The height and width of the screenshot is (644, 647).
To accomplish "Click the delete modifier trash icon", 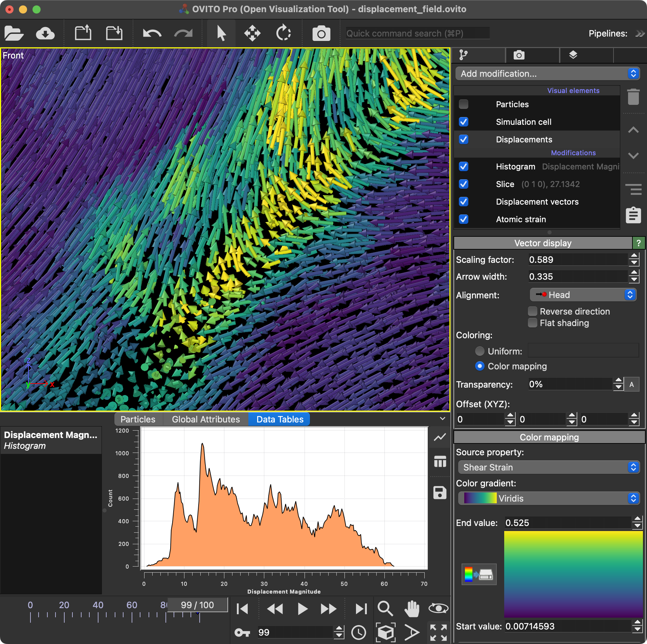I will pyautogui.click(x=633, y=97).
